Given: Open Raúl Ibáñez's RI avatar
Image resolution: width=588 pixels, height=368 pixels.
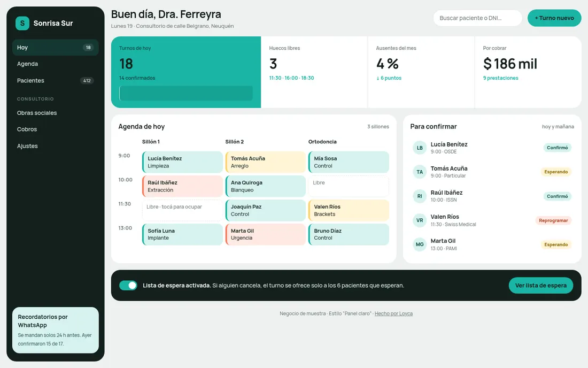Looking at the screenshot, I should (x=420, y=196).
